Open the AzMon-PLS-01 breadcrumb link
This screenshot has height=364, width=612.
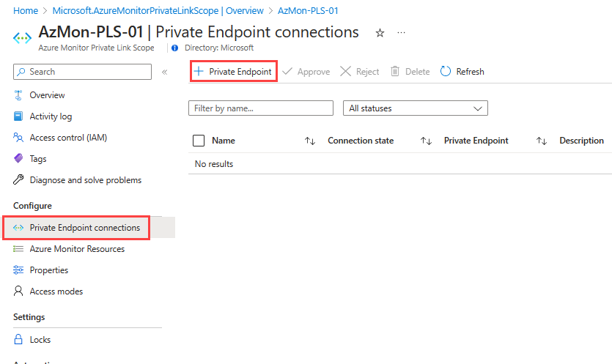308,10
